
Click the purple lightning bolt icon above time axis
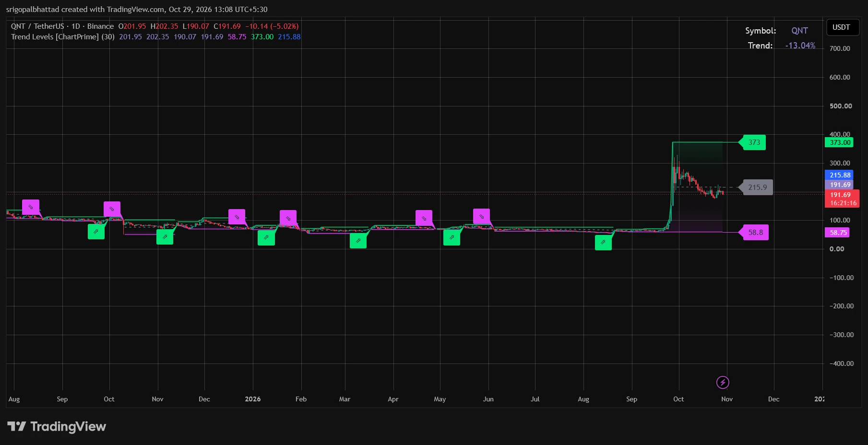click(723, 382)
